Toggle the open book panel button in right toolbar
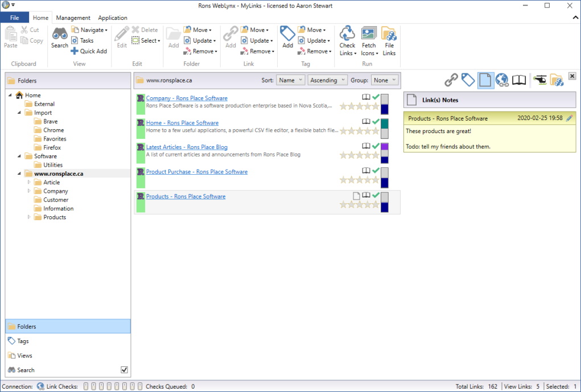Viewport: 581px width, 392px height. (x=519, y=80)
